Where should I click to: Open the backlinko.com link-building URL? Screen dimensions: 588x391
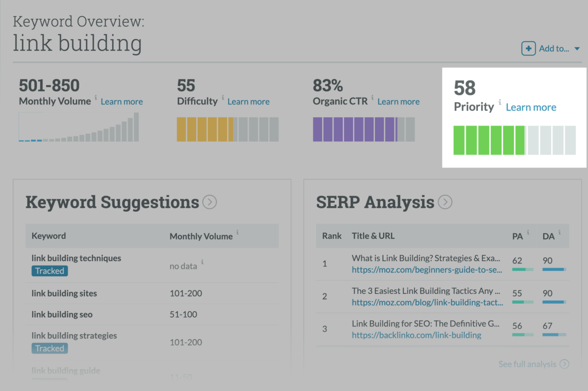[416, 335]
